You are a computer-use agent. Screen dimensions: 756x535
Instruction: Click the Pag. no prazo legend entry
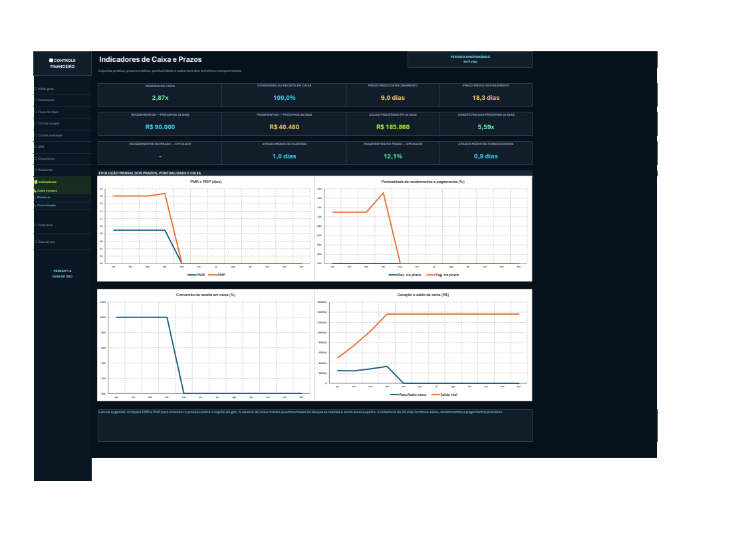click(443, 275)
